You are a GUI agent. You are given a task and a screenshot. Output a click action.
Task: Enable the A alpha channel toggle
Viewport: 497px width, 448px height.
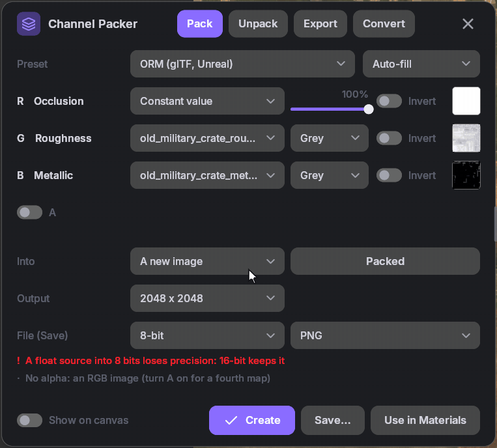29,212
